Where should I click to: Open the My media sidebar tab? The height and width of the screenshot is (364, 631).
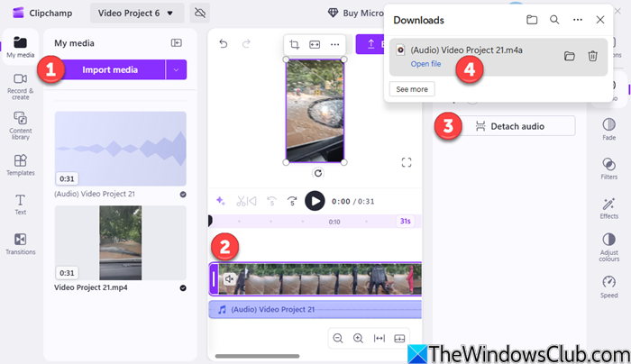[20, 47]
